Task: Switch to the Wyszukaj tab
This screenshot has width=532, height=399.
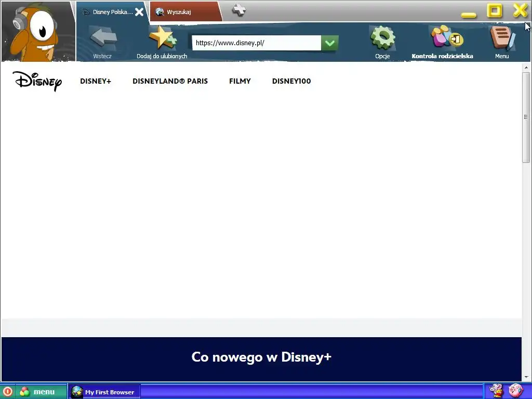Action: point(185,12)
